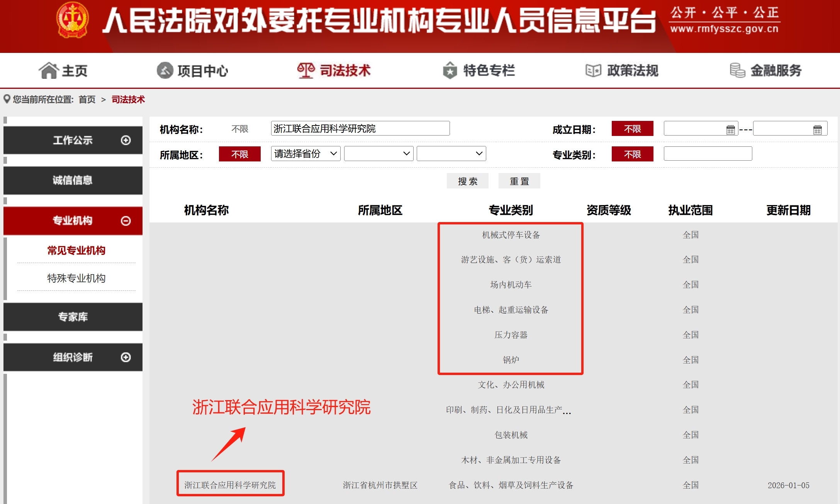
Task: Select 不限 for 所属地区 filter
Action: [240, 154]
